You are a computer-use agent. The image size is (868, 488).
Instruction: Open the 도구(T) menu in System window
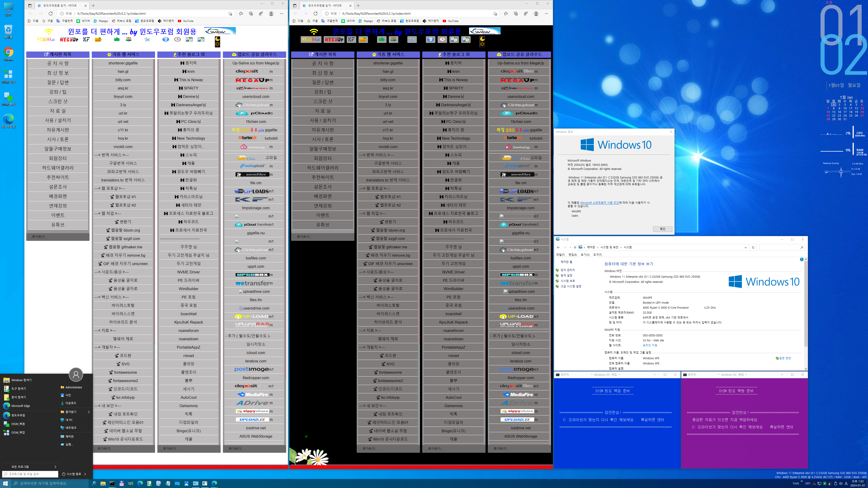coord(597,255)
